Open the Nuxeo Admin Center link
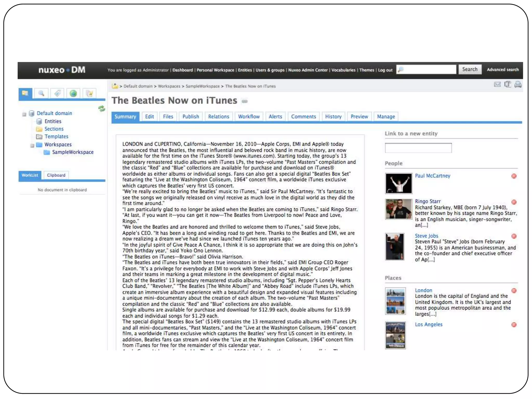 pos(308,70)
